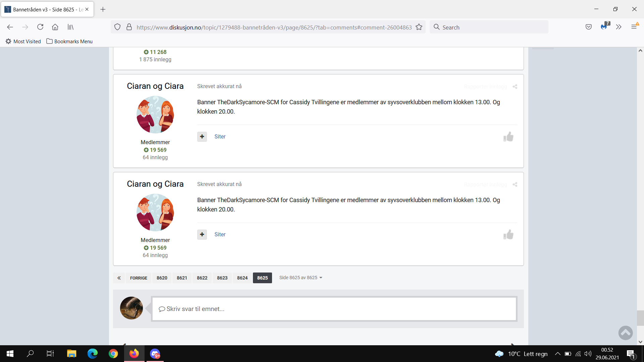Open the Firefox home page icon
Image resolution: width=644 pixels, height=362 pixels.
(55, 27)
